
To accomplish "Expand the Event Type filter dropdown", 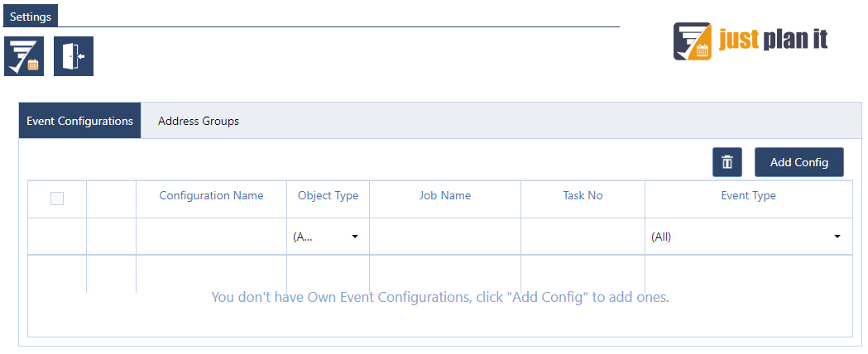I will click(x=747, y=237).
